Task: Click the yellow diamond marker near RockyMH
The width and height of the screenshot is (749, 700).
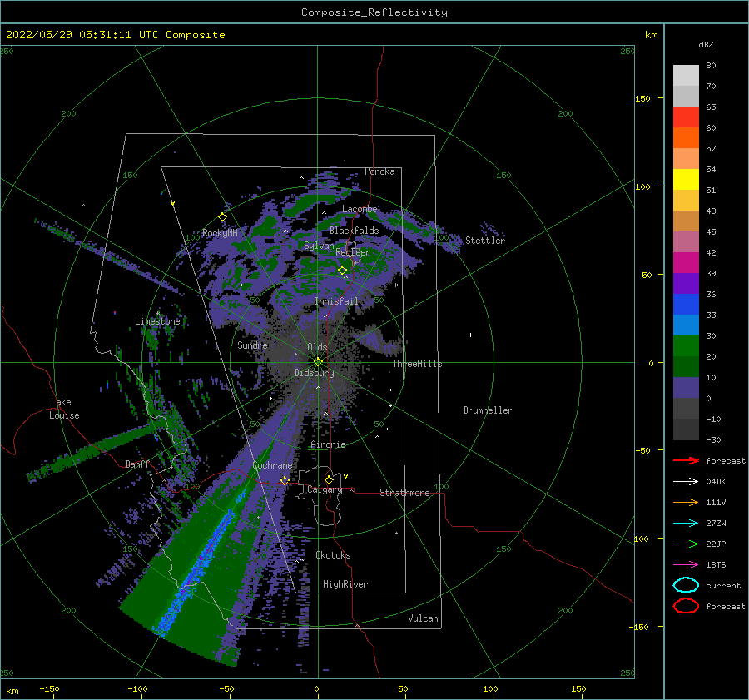Action: point(222,217)
